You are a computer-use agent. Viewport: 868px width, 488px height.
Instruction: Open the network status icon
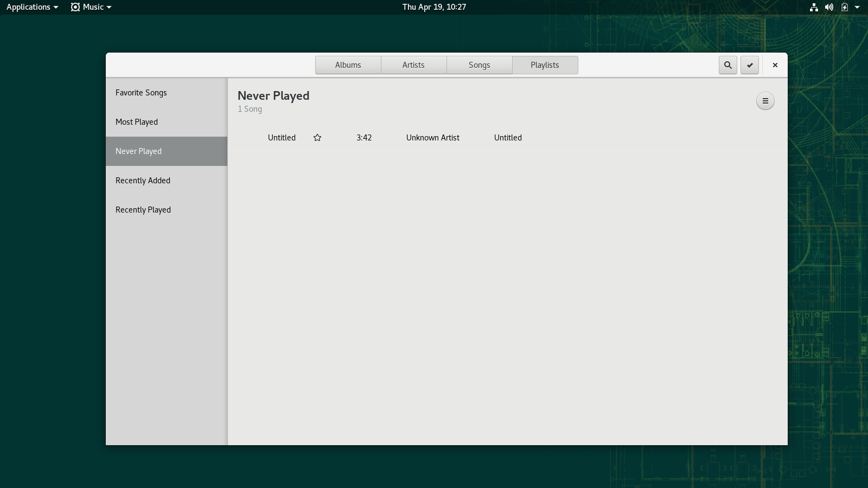pos(814,7)
